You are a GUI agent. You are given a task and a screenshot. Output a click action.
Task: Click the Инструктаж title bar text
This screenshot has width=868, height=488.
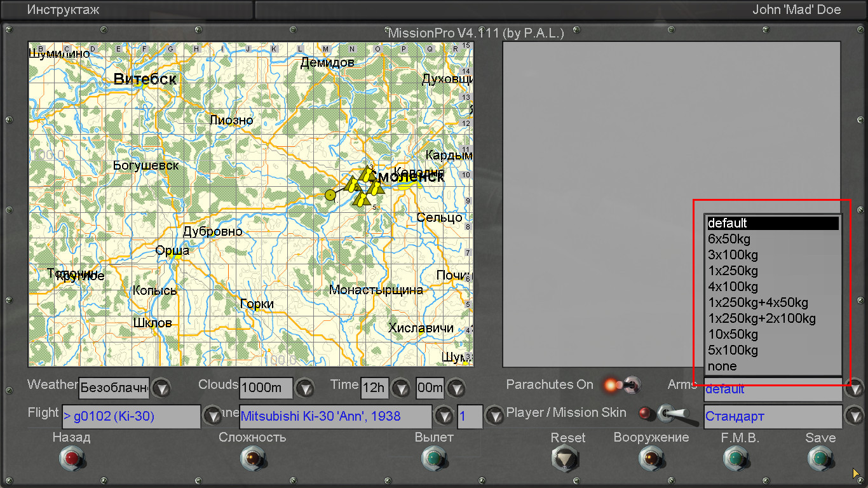(63, 10)
